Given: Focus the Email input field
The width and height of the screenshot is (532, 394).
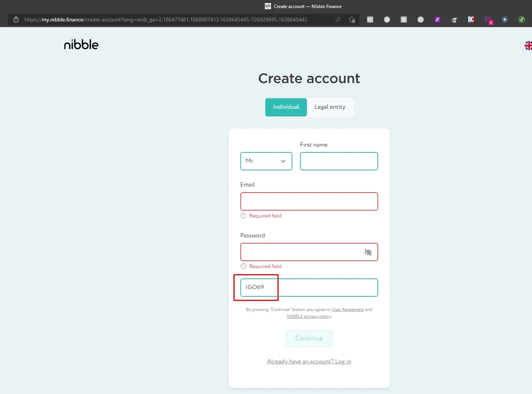Looking at the screenshot, I should (x=309, y=201).
